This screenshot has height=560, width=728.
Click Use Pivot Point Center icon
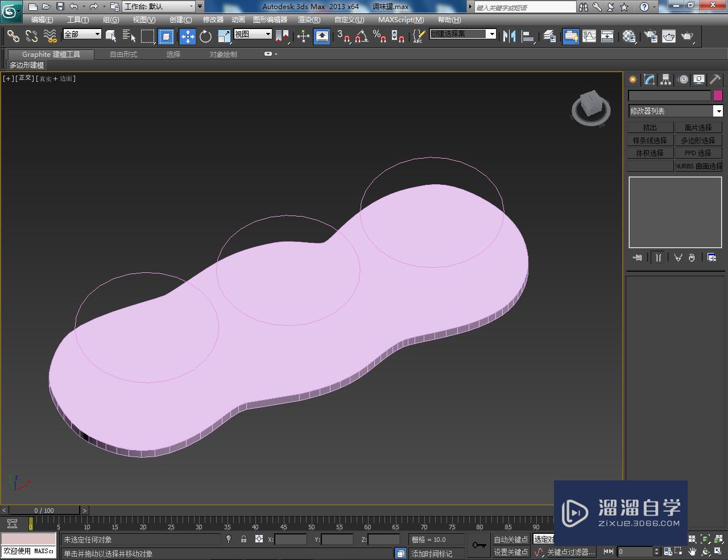(282, 36)
